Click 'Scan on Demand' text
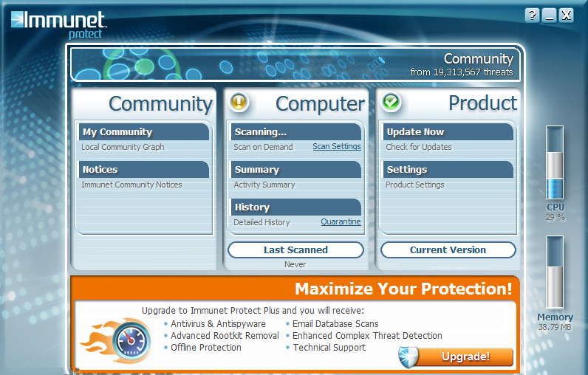Viewport: 588px width, 375px height. [x=263, y=147]
